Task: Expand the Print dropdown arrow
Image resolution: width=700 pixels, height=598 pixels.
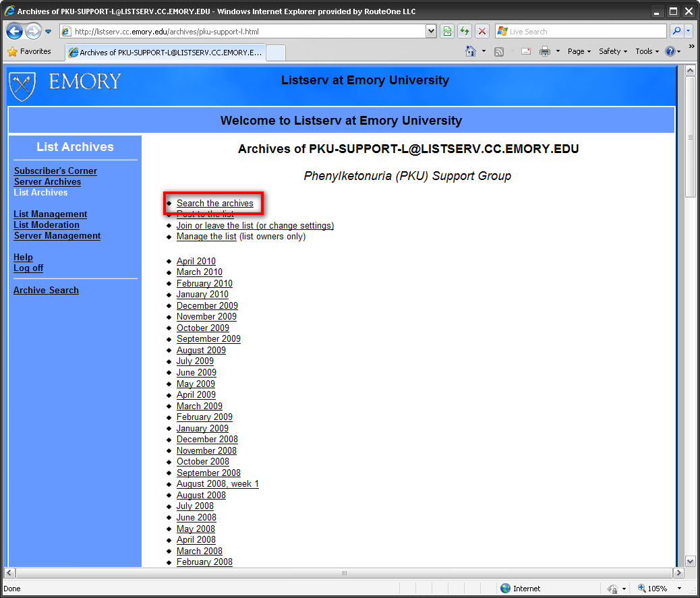Action: [x=558, y=51]
